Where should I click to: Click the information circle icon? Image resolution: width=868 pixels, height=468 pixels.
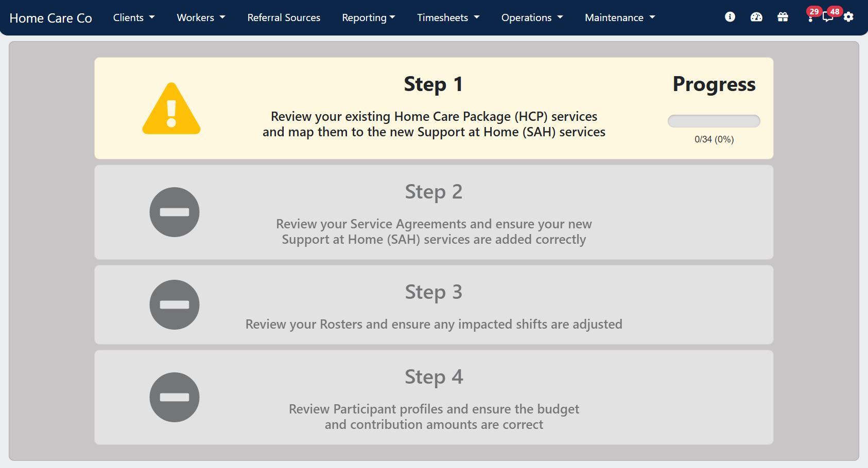(x=730, y=17)
